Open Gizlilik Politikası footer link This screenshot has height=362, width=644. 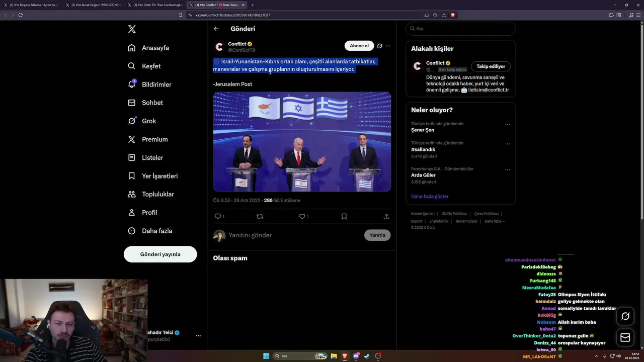(454, 214)
